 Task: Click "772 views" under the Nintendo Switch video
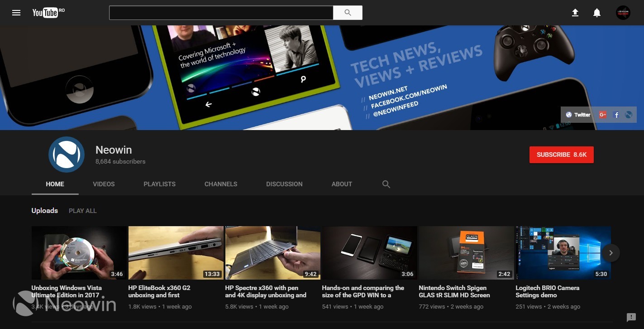(432, 307)
